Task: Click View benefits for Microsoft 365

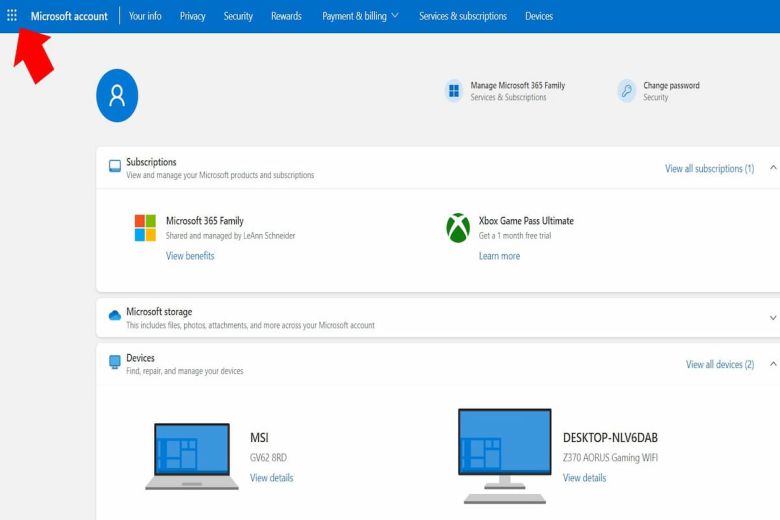Action: click(x=190, y=256)
